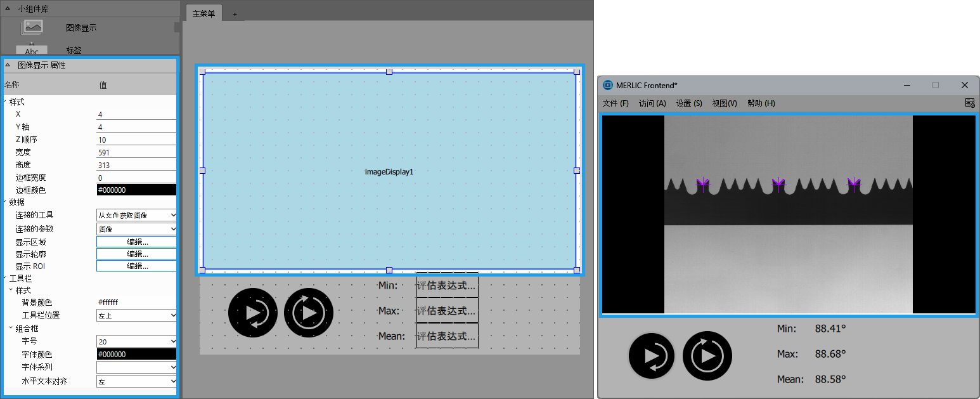Click the 边框颜色 black color swatch
The height and width of the screenshot is (399, 980).
click(x=136, y=190)
